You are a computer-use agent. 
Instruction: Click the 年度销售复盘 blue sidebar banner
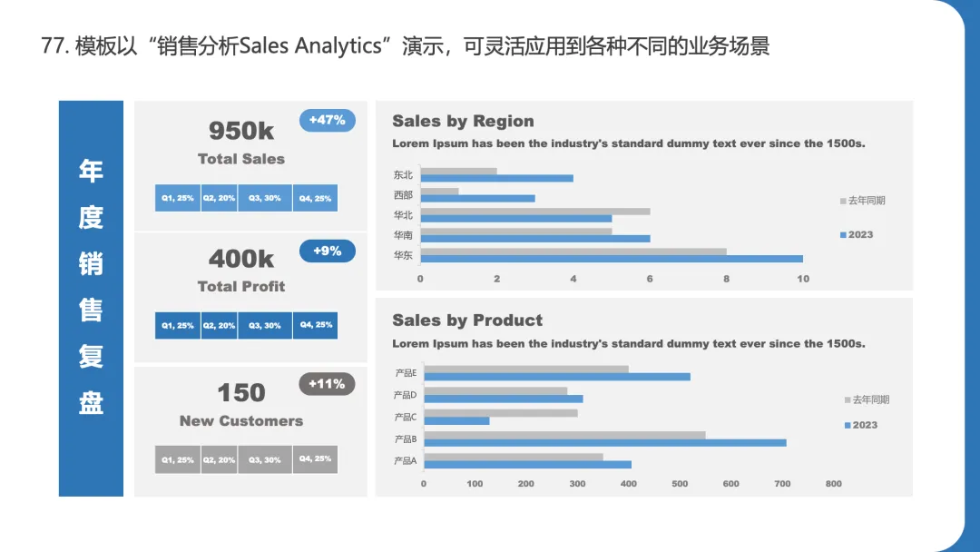[92, 298]
